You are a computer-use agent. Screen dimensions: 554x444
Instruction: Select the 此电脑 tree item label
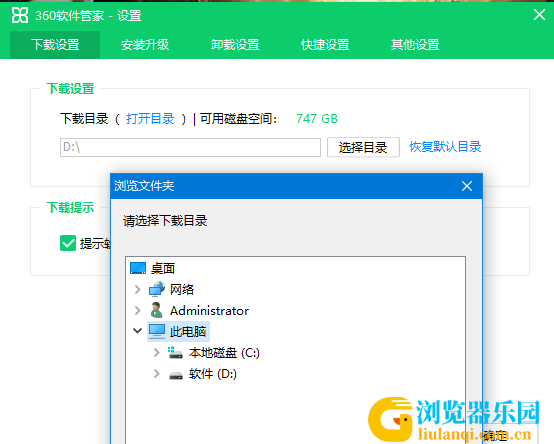pos(188,332)
